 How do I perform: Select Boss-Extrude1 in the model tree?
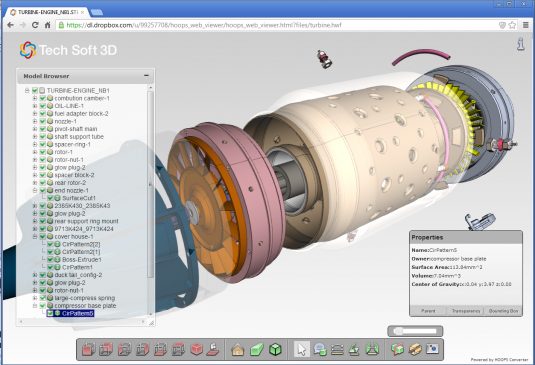(x=82, y=260)
